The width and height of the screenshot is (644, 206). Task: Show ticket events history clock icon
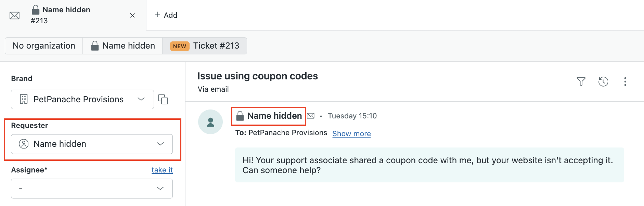(603, 81)
